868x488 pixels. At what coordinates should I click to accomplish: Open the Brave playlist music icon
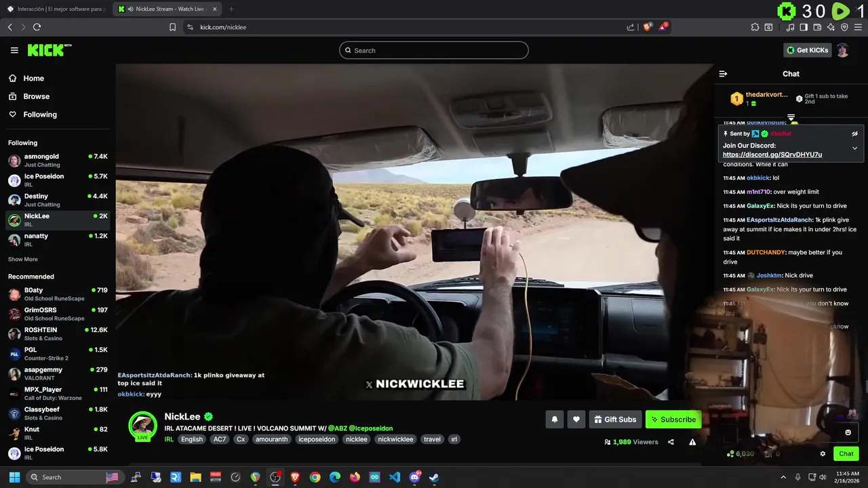tap(790, 27)
